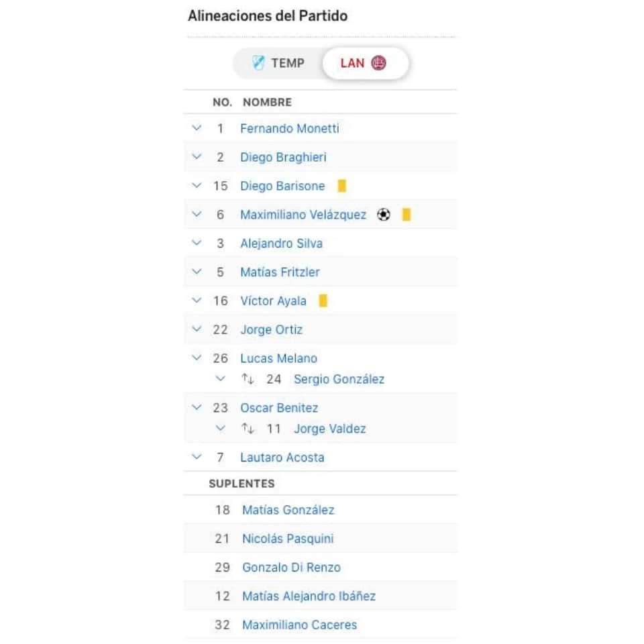Click the Lanús crest icon in team toggle
This screenshot has width=644, height=644.
(x=378, y=63)
